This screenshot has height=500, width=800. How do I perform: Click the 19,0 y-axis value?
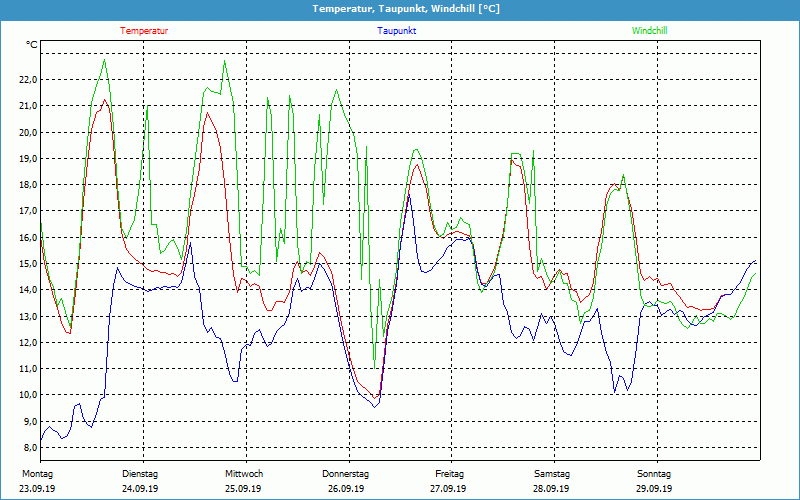pos(28,159)
